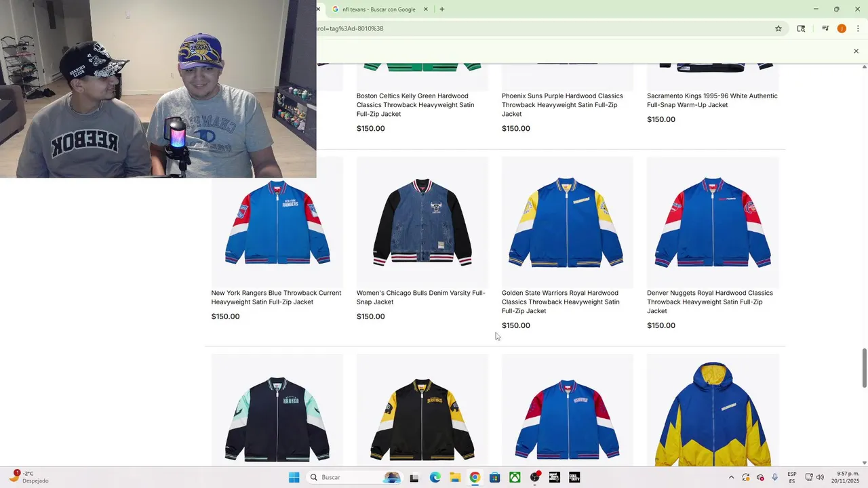
Task: Launch Microsoft Edge from the taskbar
Action: tap(435, 477)
